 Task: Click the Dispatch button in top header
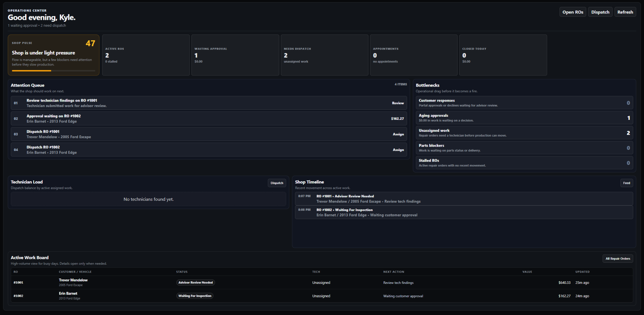[600, 12]
